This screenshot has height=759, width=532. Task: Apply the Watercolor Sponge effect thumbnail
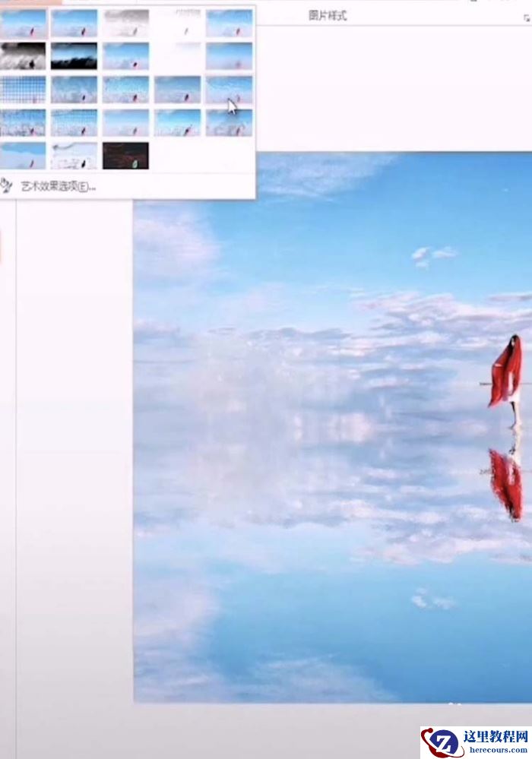74,89
